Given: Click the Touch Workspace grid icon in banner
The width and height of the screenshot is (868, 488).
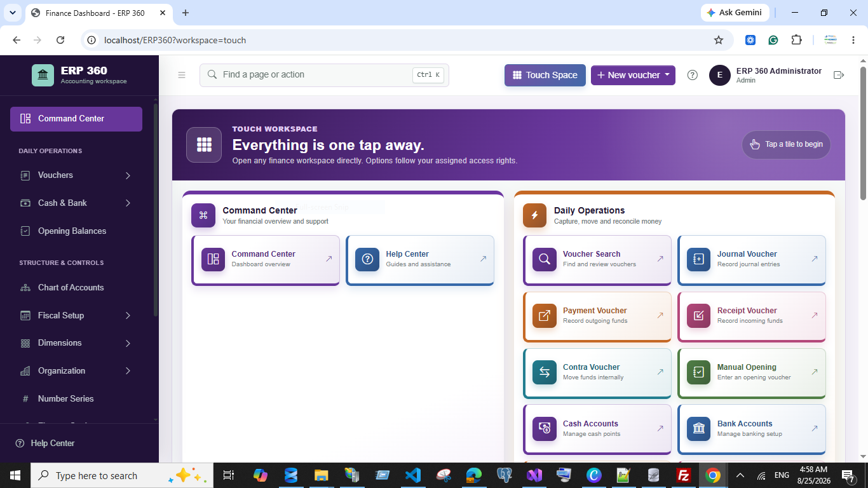Looking at the screenshot, I should [x=204, y=145].
